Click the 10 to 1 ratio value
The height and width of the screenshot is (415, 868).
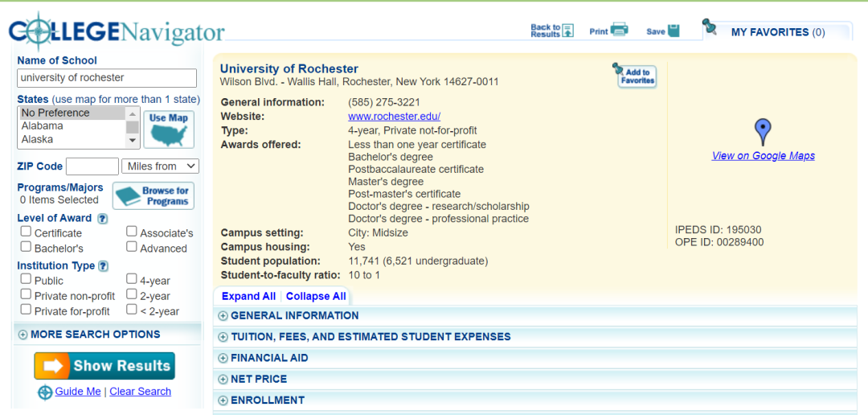[364, 275]
